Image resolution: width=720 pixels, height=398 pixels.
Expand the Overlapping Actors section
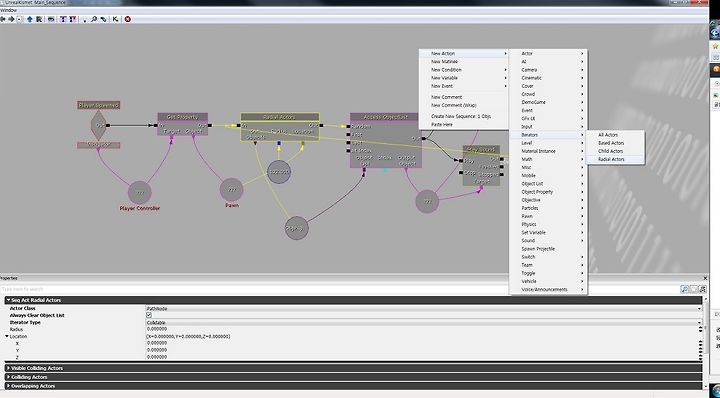coord(8,386)
